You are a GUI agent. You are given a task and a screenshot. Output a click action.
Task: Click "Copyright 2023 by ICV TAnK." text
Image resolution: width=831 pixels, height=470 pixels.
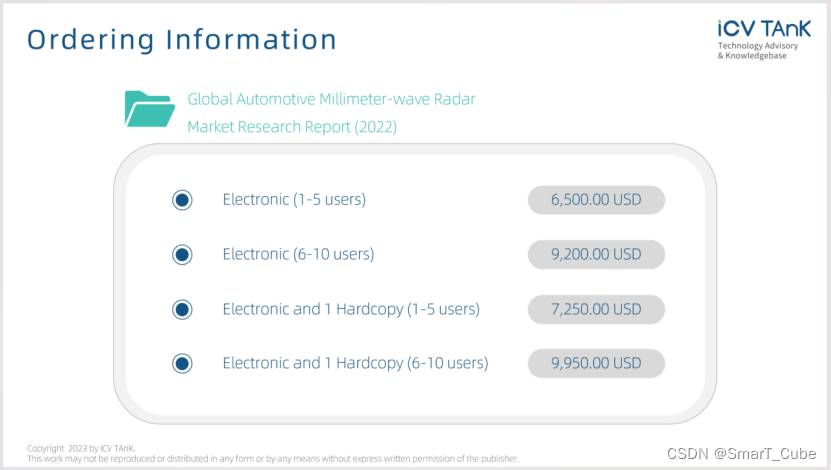pyautogui.click(x=81, y=448)
